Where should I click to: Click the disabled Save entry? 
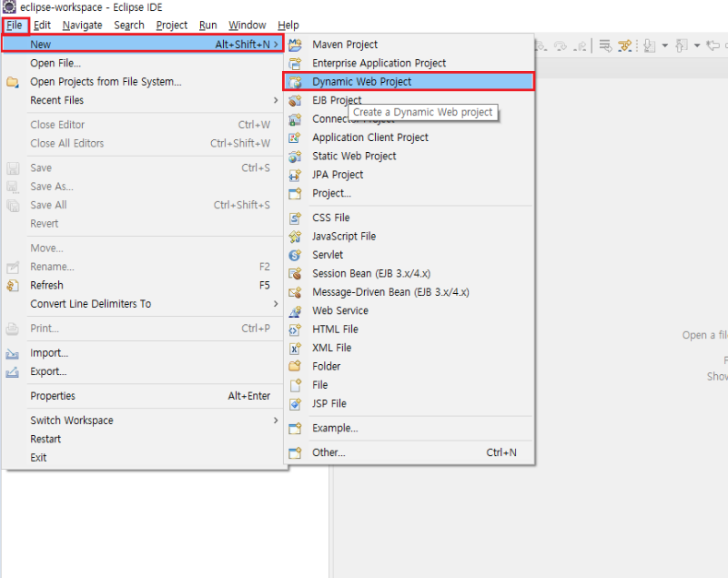pyautogui.click(x=143, y=168)
